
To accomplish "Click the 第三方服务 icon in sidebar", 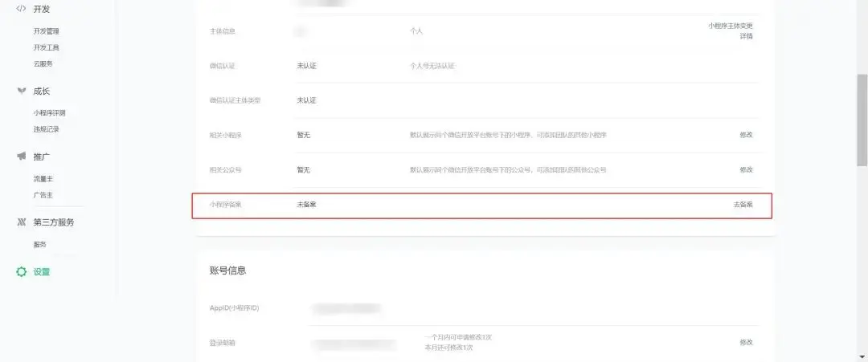I will click(21, 222).
